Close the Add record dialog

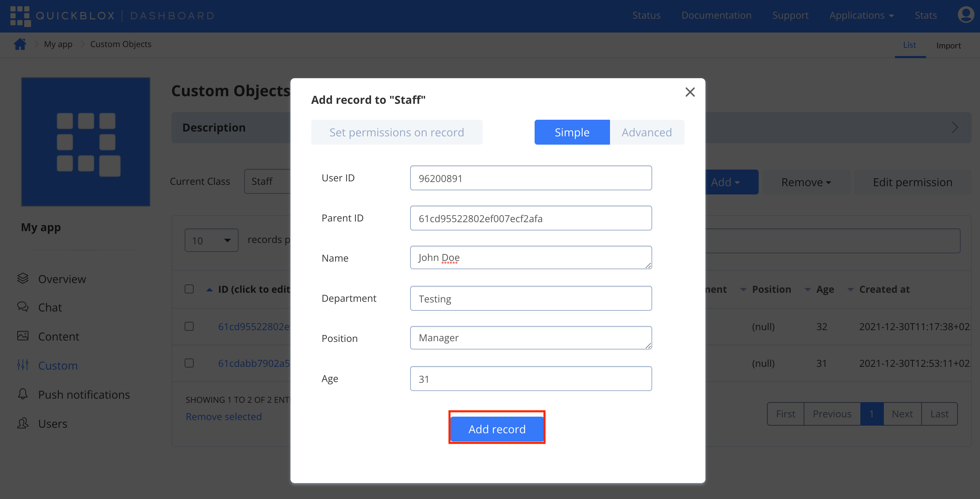[690, 92]
